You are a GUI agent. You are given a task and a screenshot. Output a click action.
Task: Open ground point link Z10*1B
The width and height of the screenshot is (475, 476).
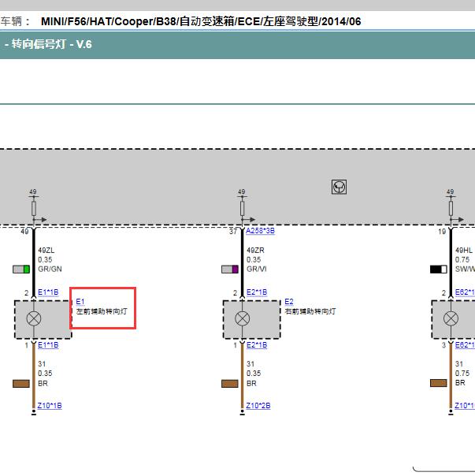click(50, 406)
